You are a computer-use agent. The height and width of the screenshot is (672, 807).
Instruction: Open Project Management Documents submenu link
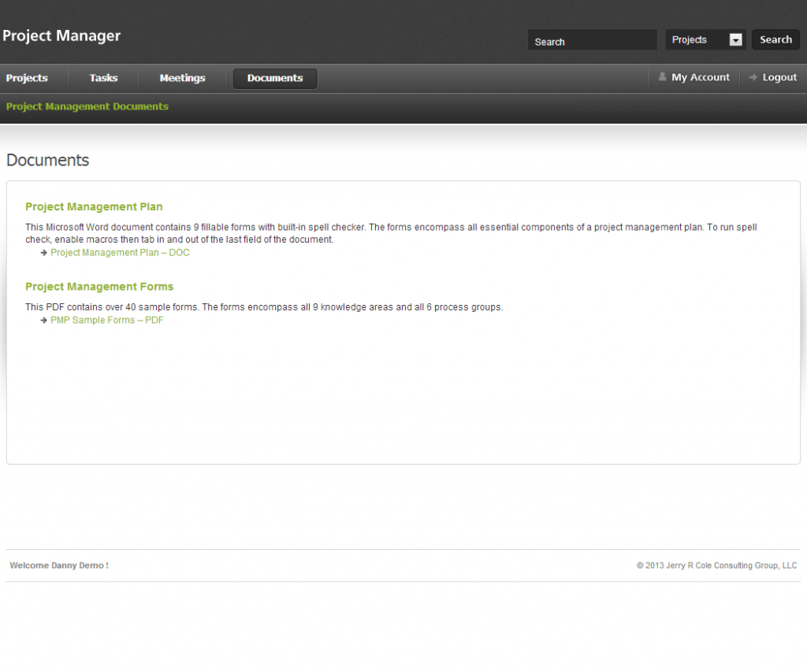tap(87, 106)
